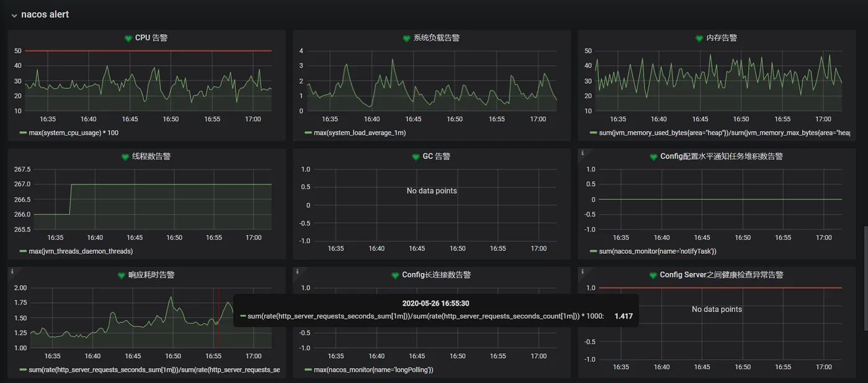868x383 pixels.
Task: Open 内存告警 panel title dropdown
Action: pos(722,38)
